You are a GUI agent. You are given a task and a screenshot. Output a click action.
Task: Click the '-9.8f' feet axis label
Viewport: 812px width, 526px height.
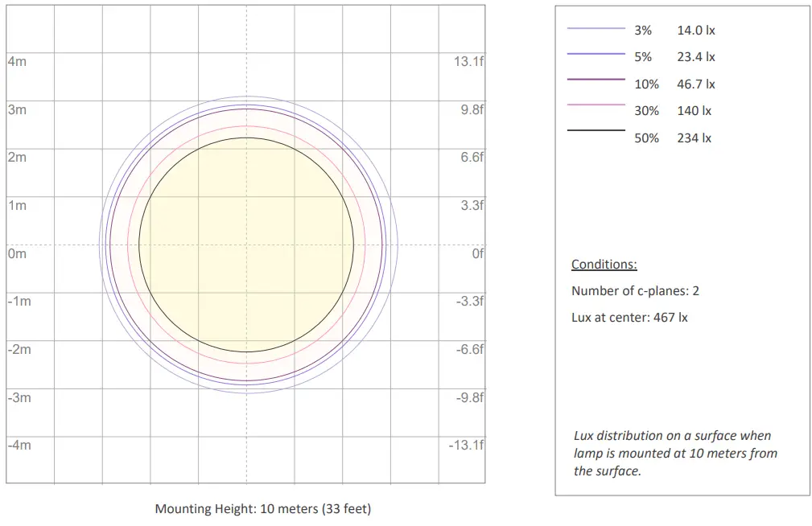470,397
